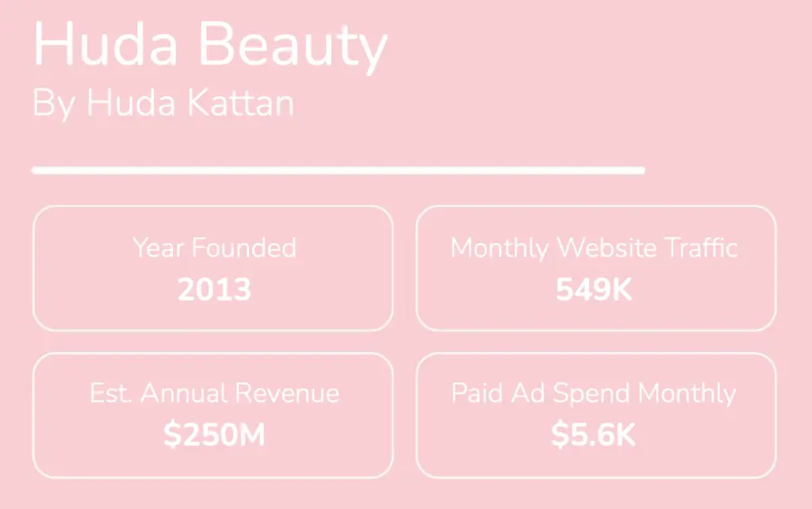
Task: Click the "$250M" revenue figure
Action: pos(214,435)
